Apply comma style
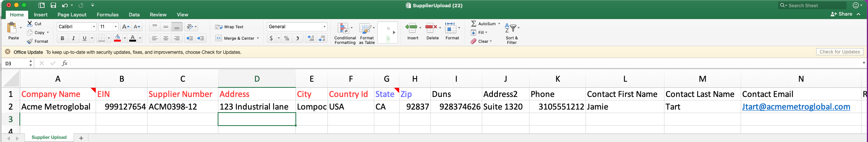 click(298, 38)
